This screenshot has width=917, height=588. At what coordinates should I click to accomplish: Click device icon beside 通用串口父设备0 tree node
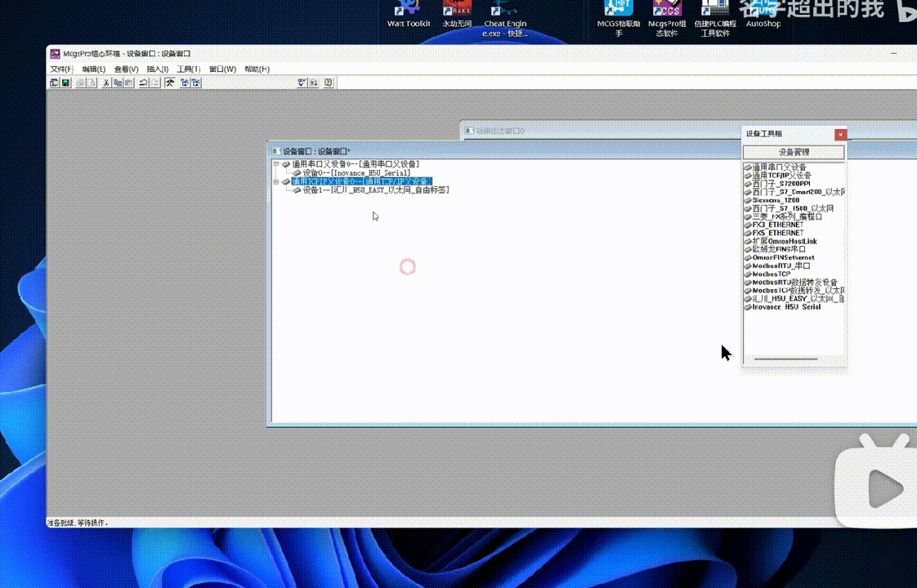286,164
